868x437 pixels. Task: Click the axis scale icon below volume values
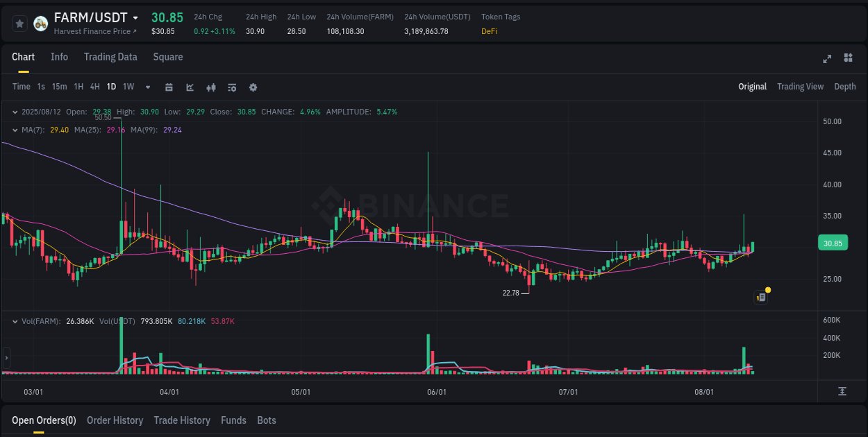[x=843, y=391]
